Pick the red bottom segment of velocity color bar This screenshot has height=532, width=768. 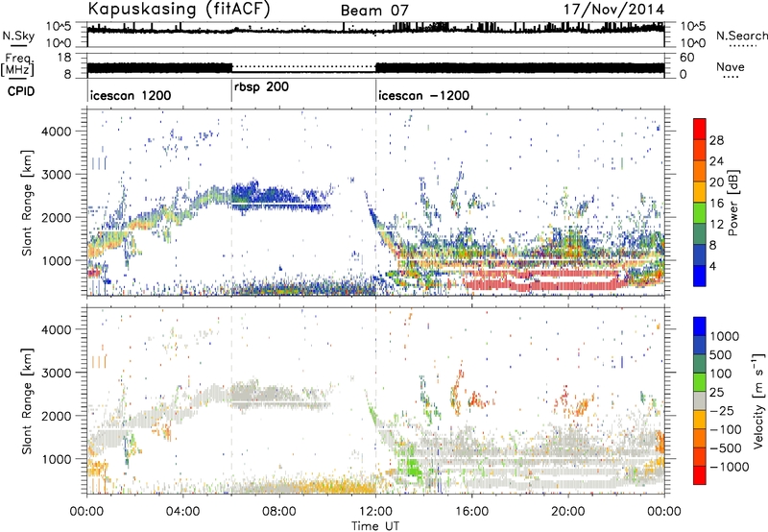pos(700,475)
